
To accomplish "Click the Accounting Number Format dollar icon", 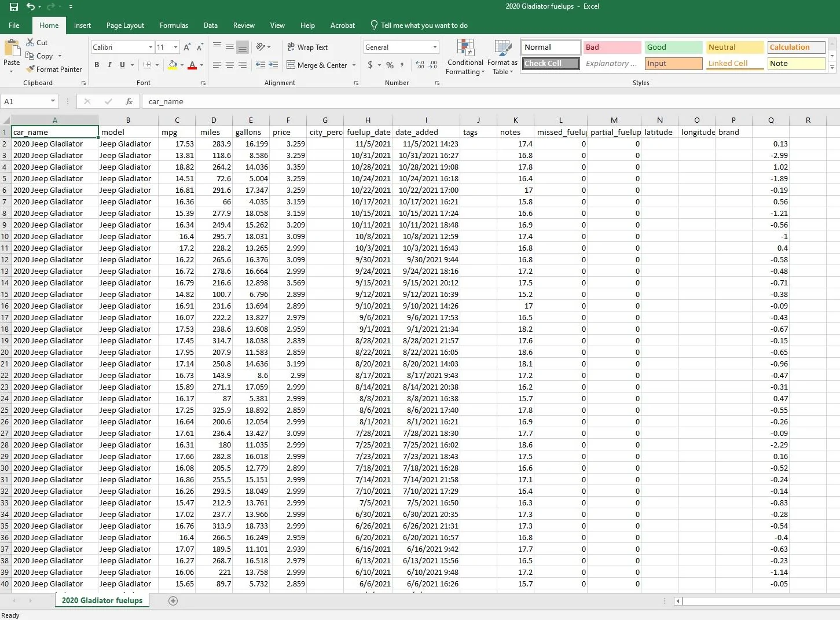I will [371, 65].
